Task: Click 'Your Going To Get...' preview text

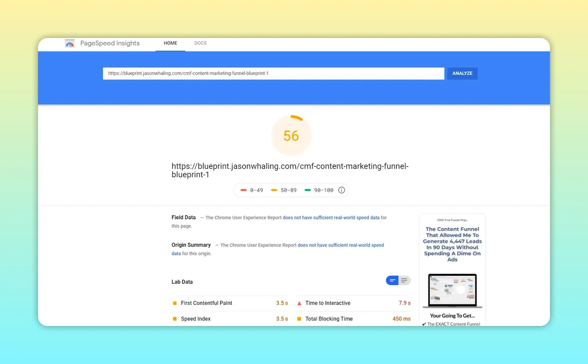Action: [452, 316]
